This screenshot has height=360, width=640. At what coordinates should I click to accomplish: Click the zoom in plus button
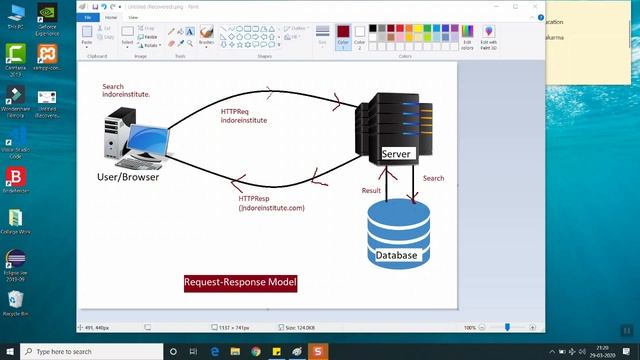point(532,327)
